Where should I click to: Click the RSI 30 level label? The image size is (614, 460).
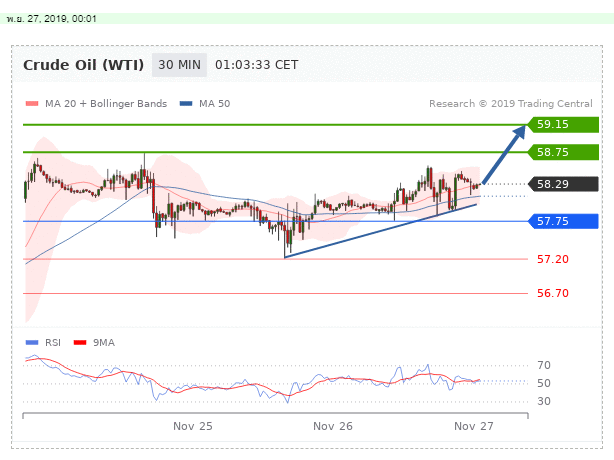pos(544,401)
